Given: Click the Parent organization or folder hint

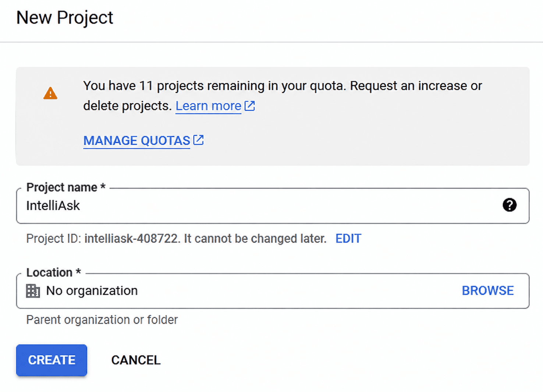Looking at the screenshot, I should pyautogui.click(x=102, y=319).
